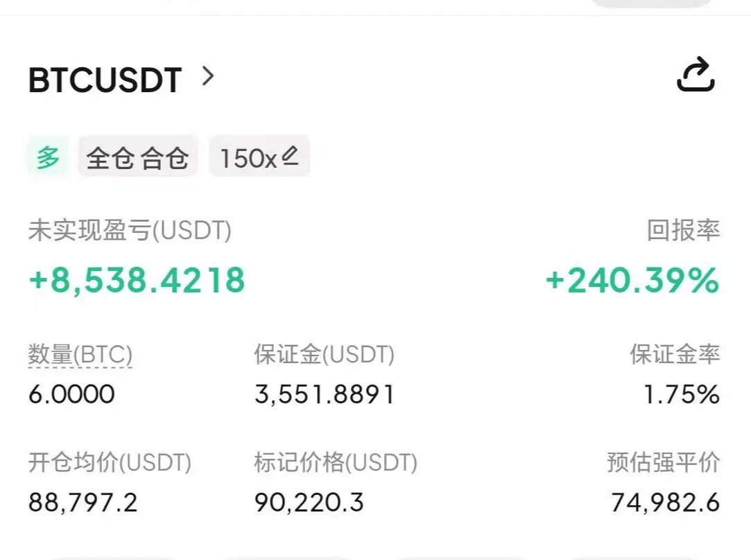751x560 pixels.
Task: Tap the green 多 long badge
Action: [49, 157]
